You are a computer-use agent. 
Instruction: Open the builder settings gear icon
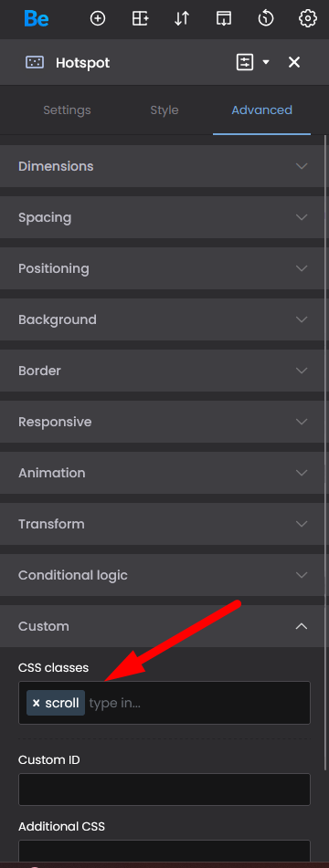307,19
